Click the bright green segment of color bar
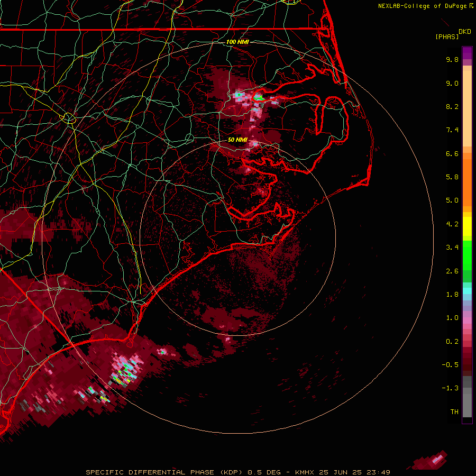The height and width of the screenshot is (476, 476). click(x=467, y=255)
